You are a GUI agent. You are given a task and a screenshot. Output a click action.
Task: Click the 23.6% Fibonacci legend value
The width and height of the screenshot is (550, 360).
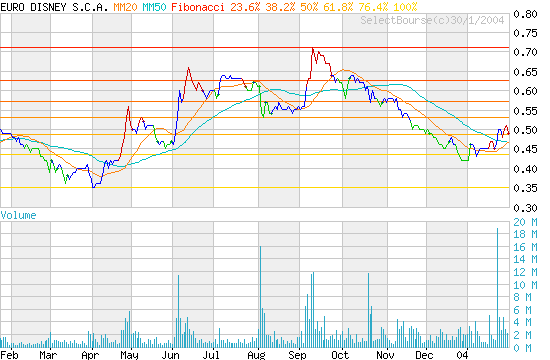click(x=245, y=7)
